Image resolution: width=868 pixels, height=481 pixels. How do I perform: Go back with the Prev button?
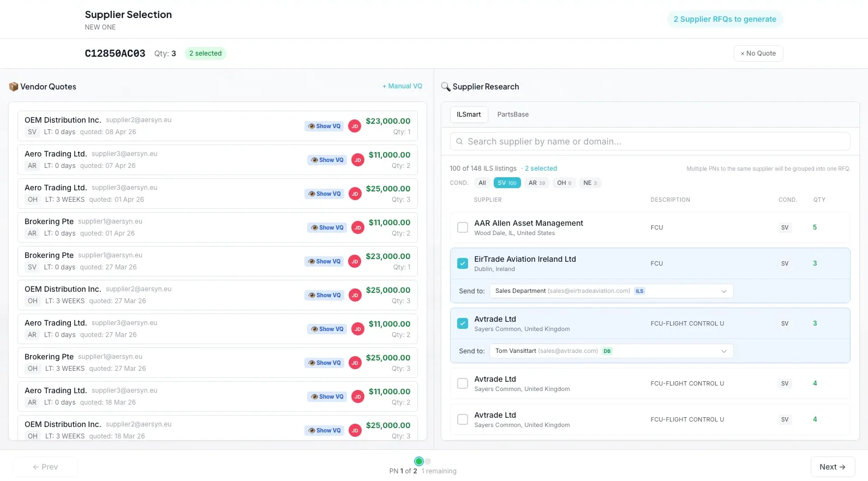coord(45,467)
